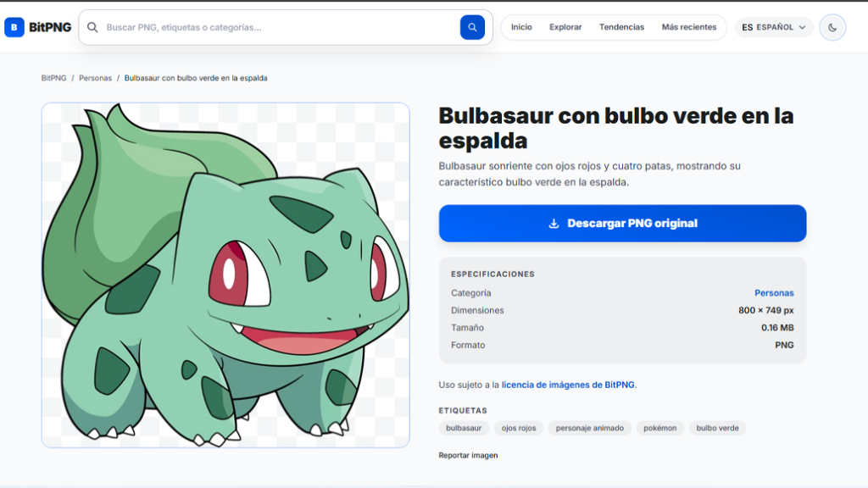Click the Formato label
868x488 pixels.
468,345
